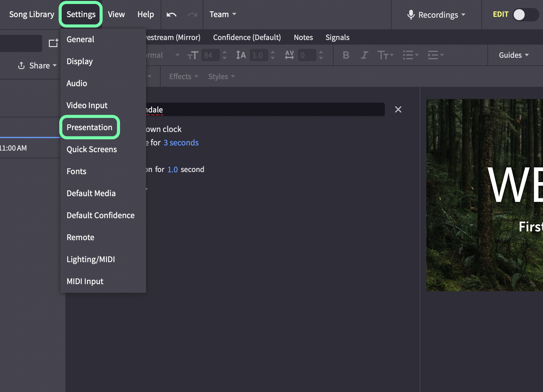Viewport: 543px width, 392px height.
Task: Expand the Guides dropdown
Action: (514, 55)
